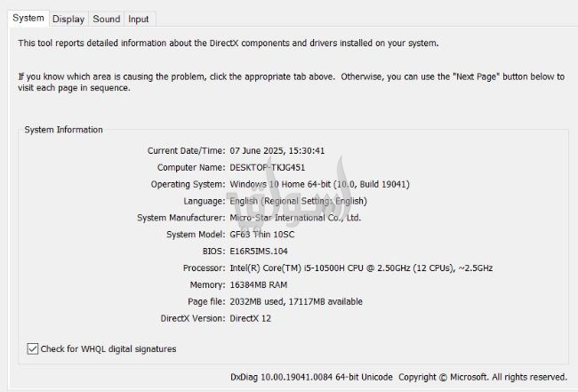Click the 16384MB RAM memory value

tap(259, 284)
